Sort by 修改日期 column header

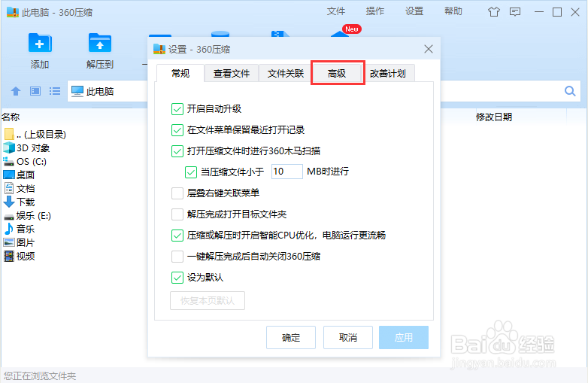[x=493, y=117]
